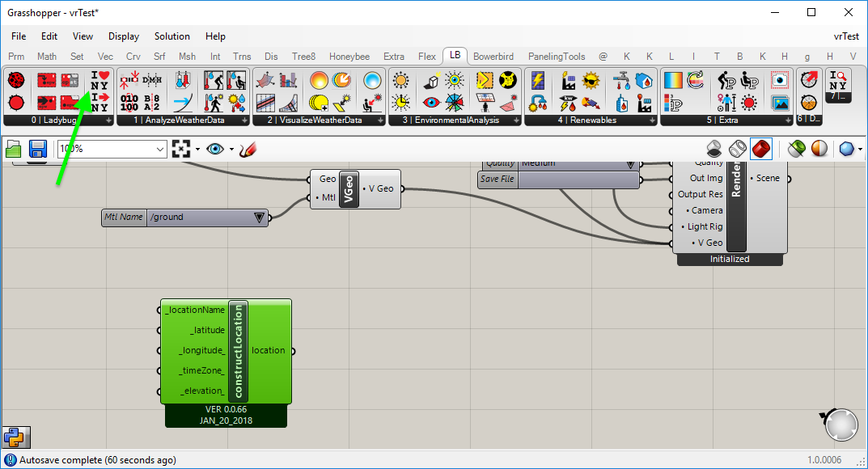The width and height of the screenshot is (868, 469).
Task: Click the location output grip
Action: point(293,351)
